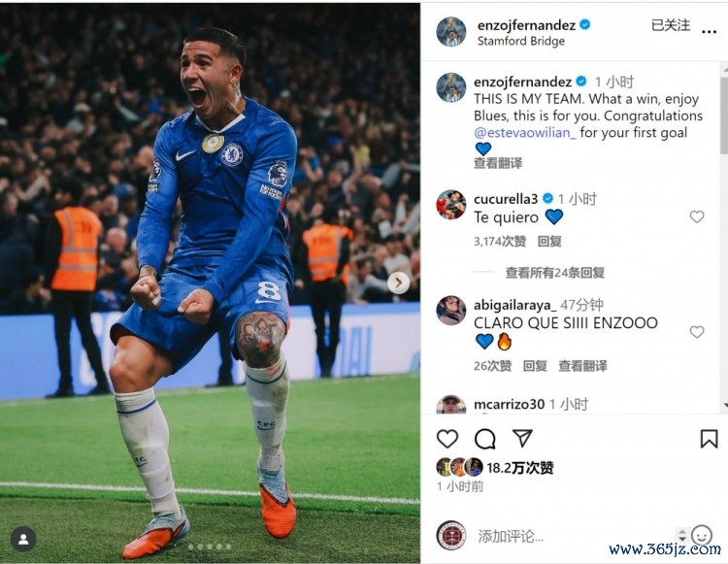Open the @estevaowilian_ mention link
Viewport: 728px width, 564px height.
tap(525, 133)
